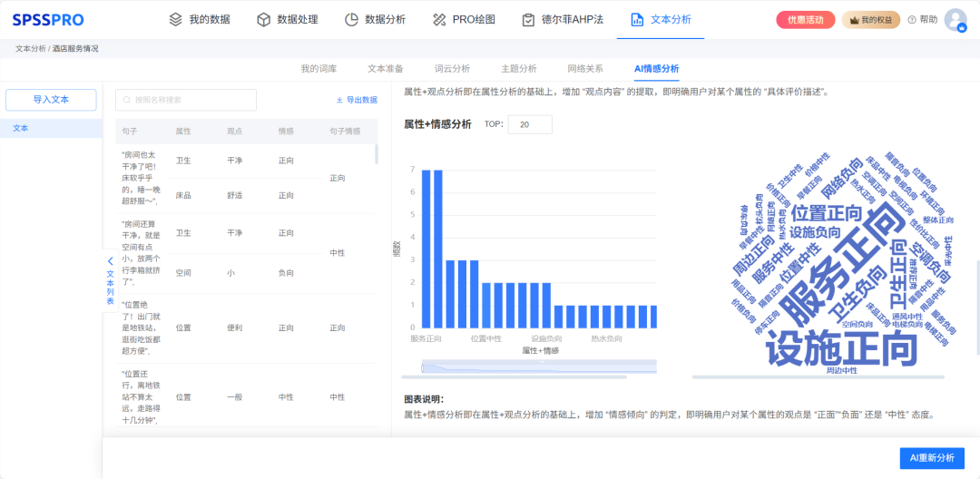Click the 优惠活动 promotion button
This screenshot has width=980, height=479.
coord(805,20)
